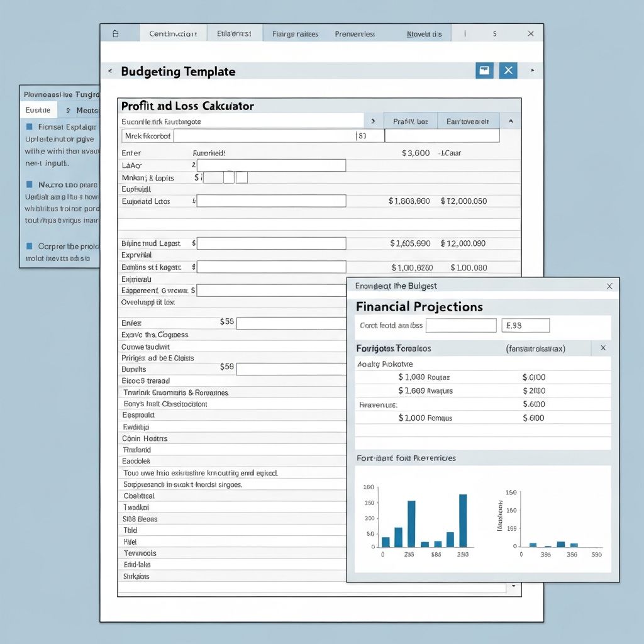Click the Mrek fikconbot input field
644x644 pixels.
[264, 136]
